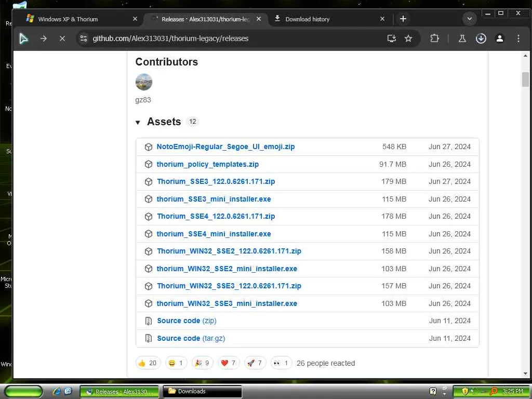Click package icon beside thorium_policy_templates.zip
The image size is (532, 399).
tap(148, 165)
